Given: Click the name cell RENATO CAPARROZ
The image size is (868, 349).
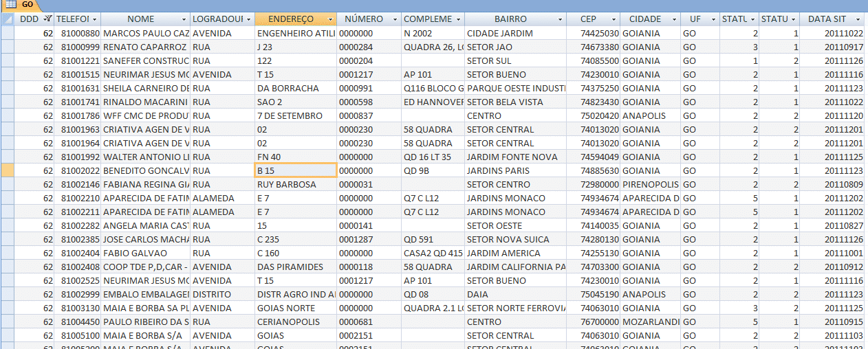Looking at the screenshot, I should pos(146,47).
